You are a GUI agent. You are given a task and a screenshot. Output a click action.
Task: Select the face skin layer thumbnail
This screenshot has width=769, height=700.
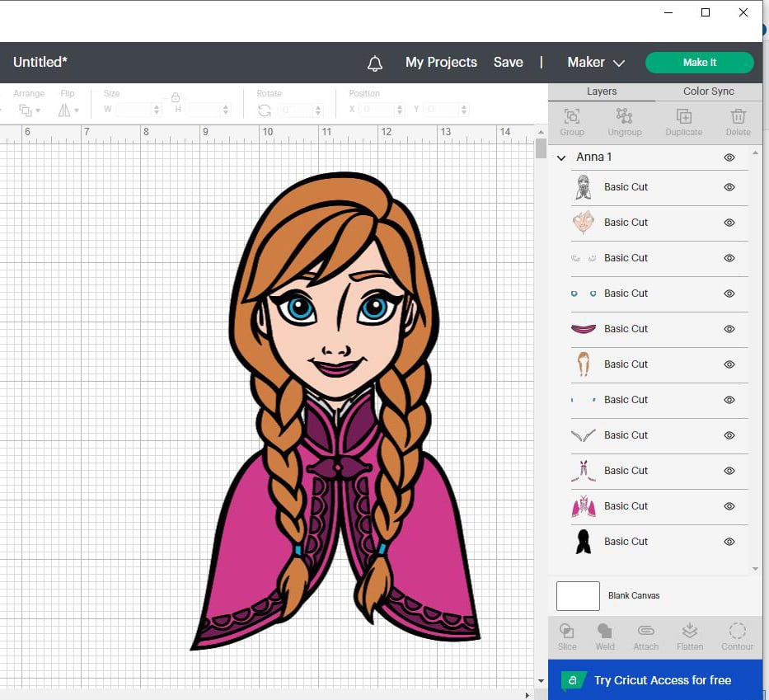pos(583,223)
